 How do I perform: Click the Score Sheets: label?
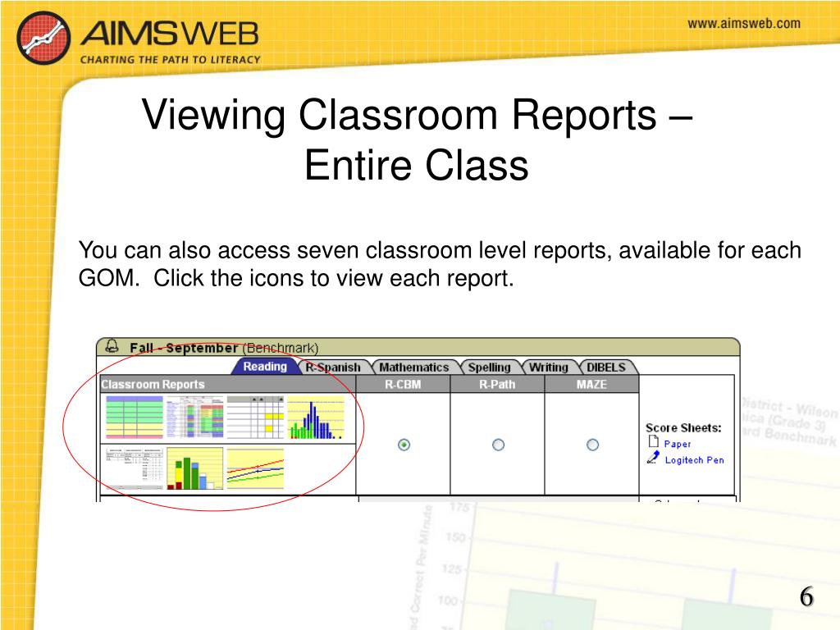[x=683, y=427]
